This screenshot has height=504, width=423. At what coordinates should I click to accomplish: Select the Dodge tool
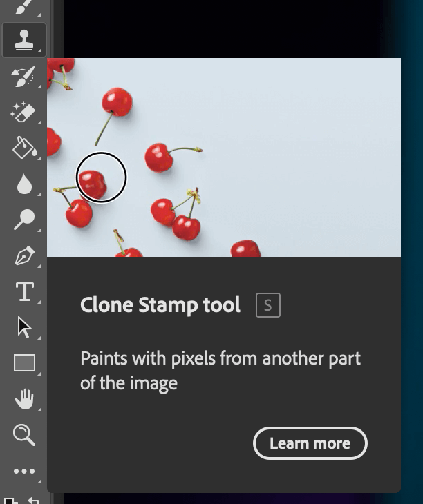(24, 220)
